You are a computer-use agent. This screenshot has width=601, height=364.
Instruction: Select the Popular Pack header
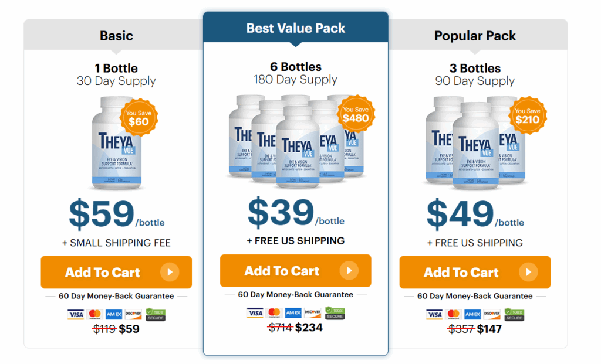475,36
